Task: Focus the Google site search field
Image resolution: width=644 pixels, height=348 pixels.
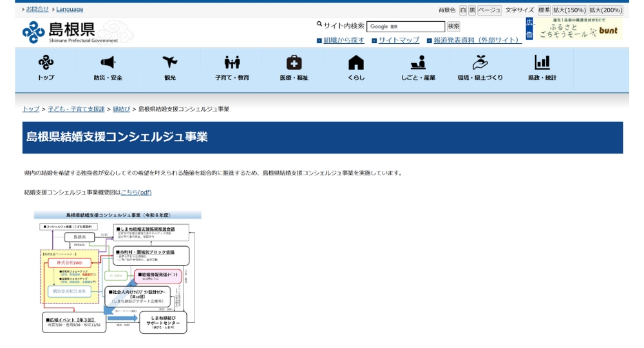Action: coord(406,26)
